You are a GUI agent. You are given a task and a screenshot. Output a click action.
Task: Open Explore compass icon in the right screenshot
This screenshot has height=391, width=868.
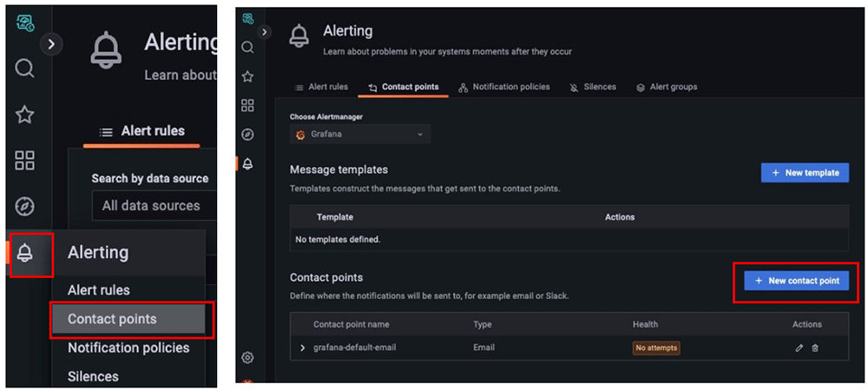point(248,134)
